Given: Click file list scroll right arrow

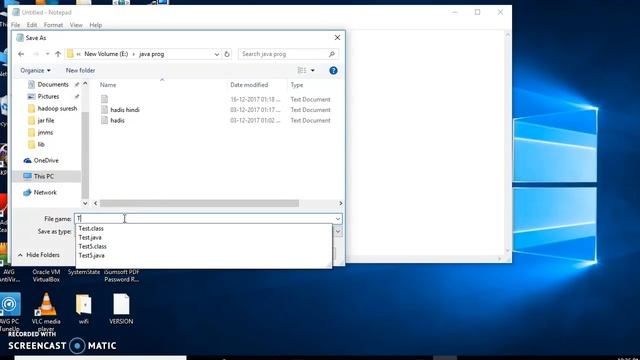Looking at the screenshot, I should pyautogui.click(x=340, y=203).
